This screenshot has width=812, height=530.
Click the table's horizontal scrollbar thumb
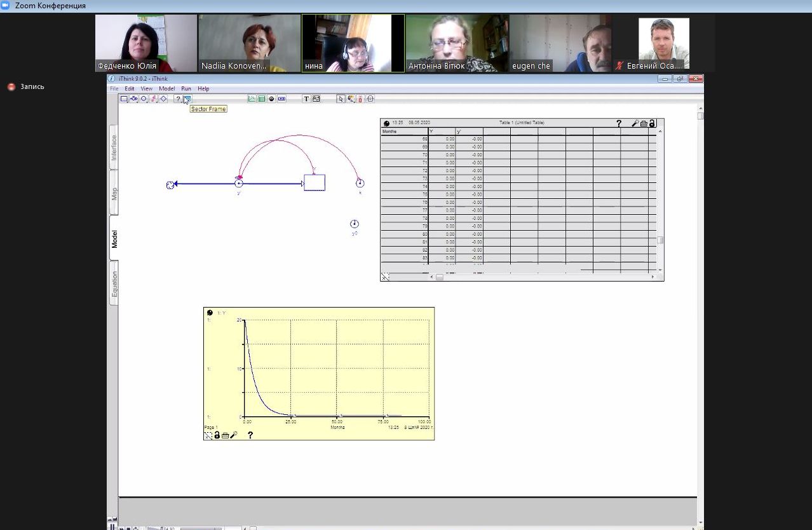tap(439, 277)
